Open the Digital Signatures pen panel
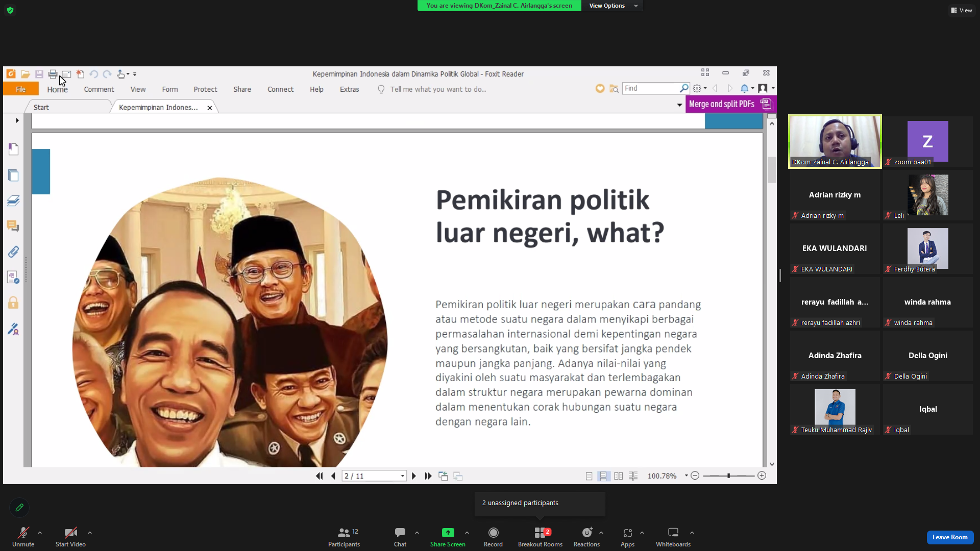This screenshot has height=551, width=980. coord(13,329)
